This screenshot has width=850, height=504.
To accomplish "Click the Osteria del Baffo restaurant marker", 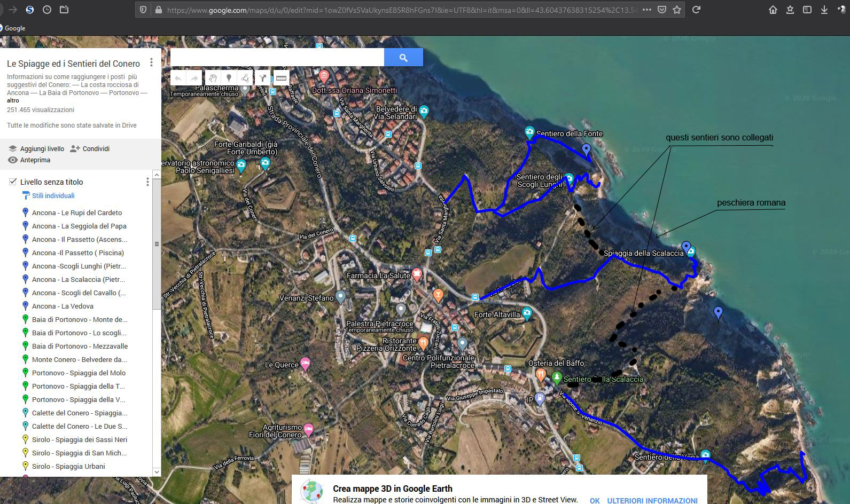I will coord(541,374).
